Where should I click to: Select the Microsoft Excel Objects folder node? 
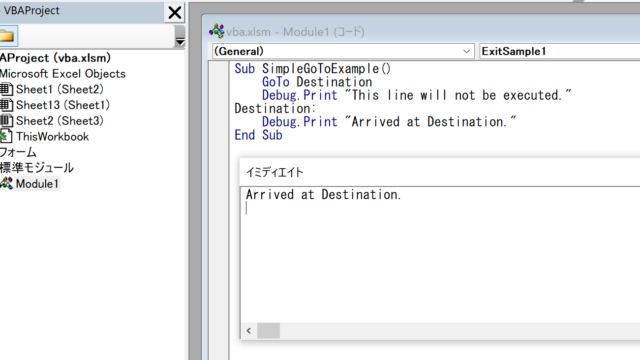63,74
